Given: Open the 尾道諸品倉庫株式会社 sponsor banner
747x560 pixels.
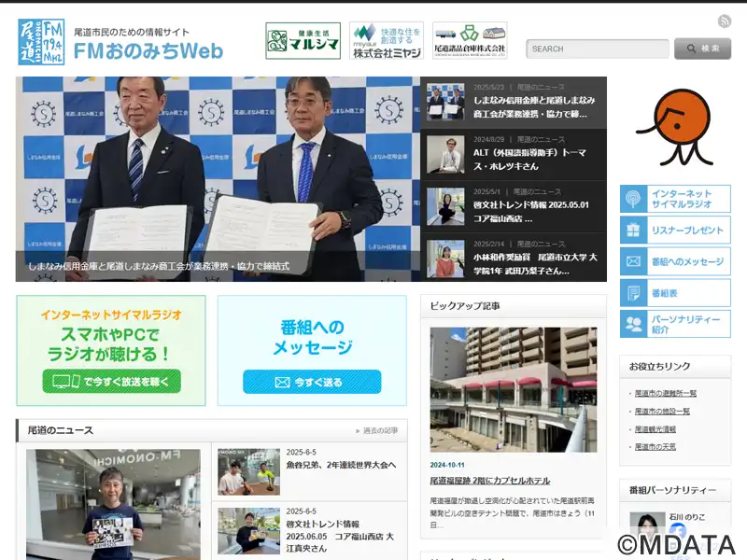Looking at the screenshot, I should point(470,41).
